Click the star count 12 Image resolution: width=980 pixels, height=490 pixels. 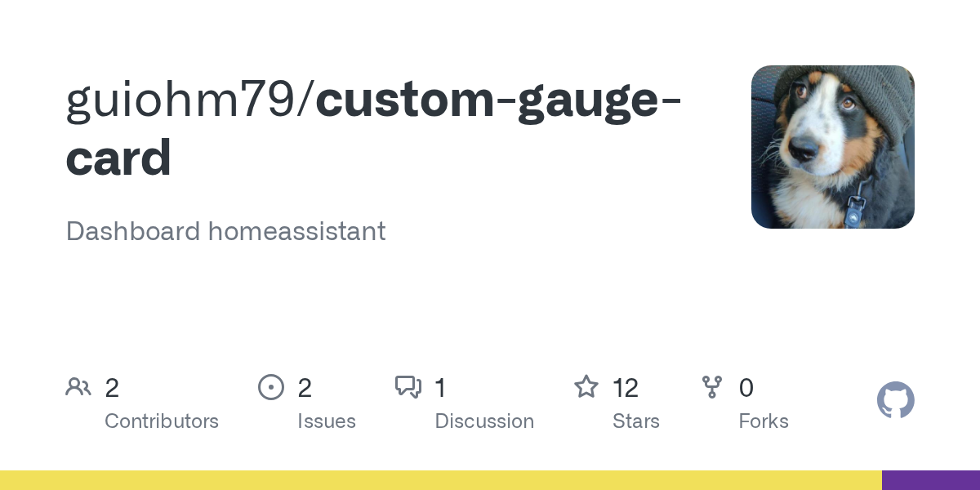point(626,388)
